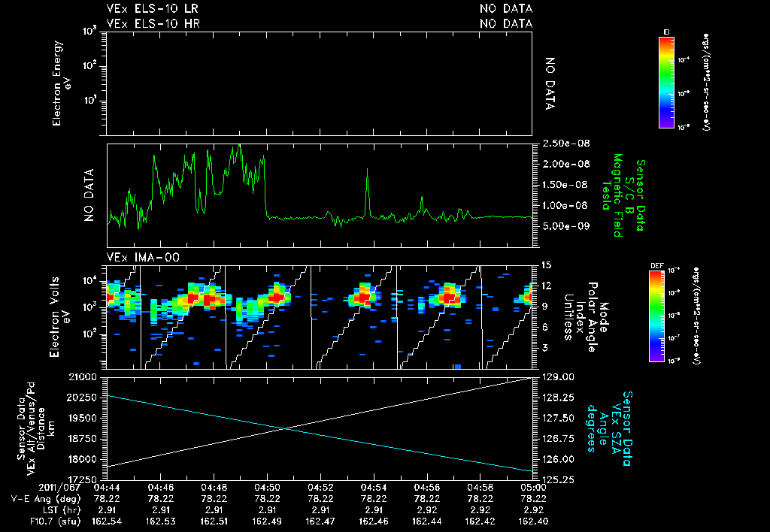Click the F10.7 value '162.46'
Image resolution: width=770 pixels, height=532 pixels.
(x=374, y=521)
